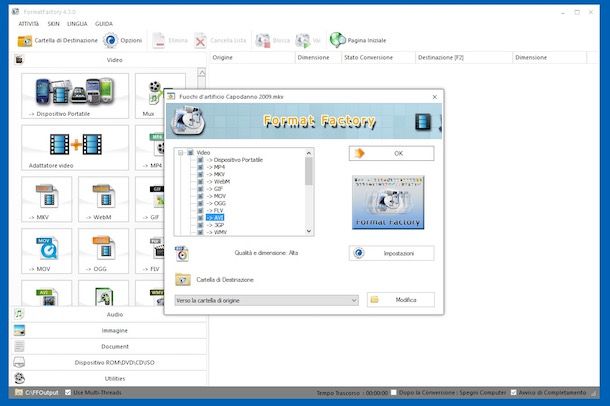The width and height of the screenshot is (610, 406).
Task: Click the quality settings icon in dialog
Action: click(x=182, y=254)
